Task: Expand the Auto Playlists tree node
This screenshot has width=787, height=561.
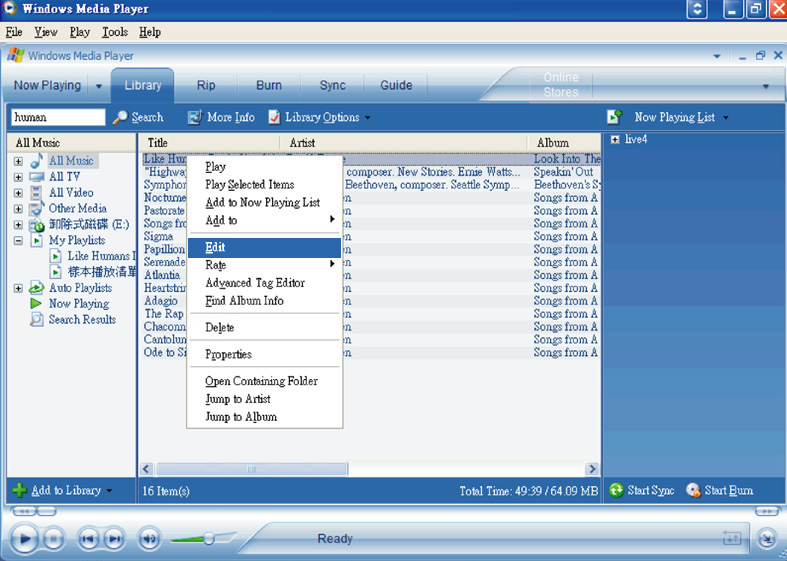Action: coord(18,289)
